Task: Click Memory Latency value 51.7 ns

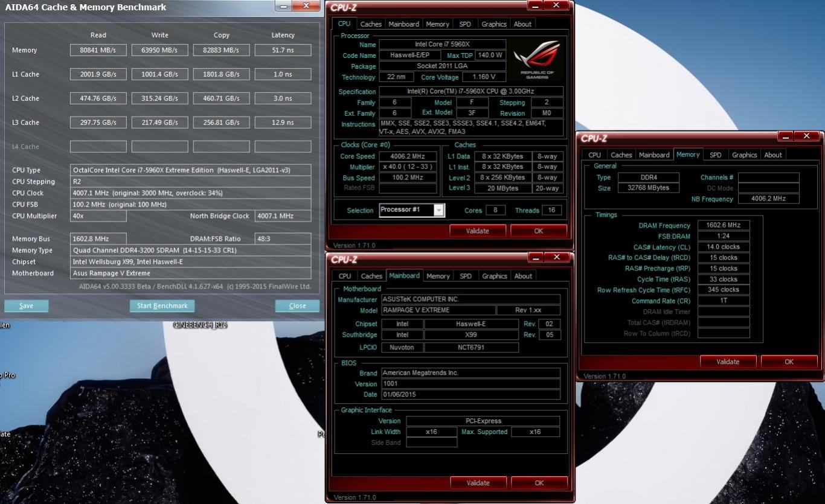Action: click(283, 50)
